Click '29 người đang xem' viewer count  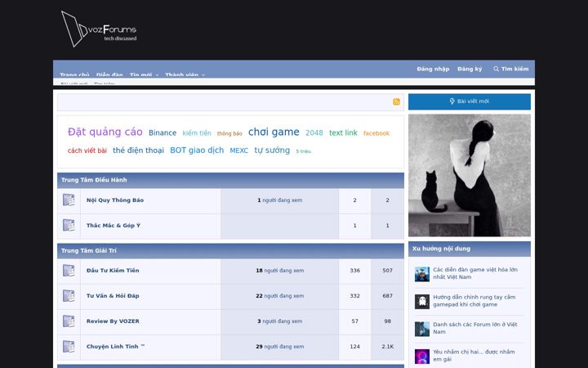click(x=280, y=347)
